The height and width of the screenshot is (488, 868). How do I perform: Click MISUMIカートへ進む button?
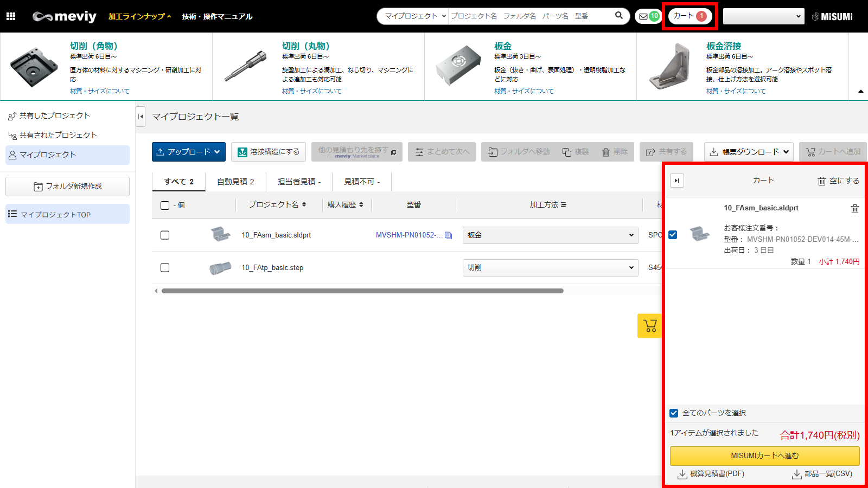click(x=764, y=456)
